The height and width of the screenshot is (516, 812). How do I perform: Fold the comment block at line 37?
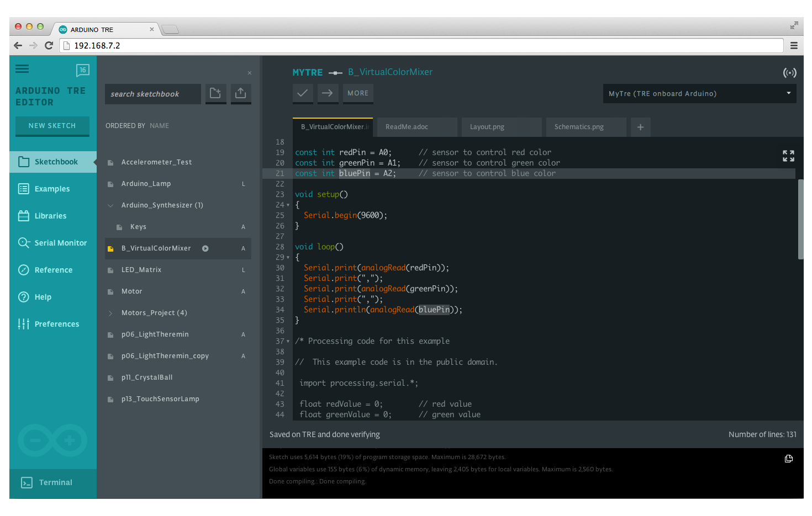288,342
